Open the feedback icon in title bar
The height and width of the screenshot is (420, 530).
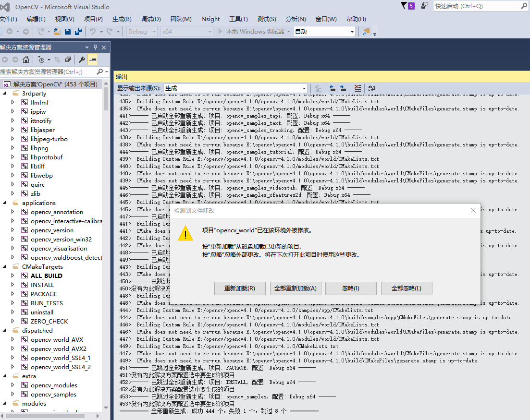tap(425, 6)
